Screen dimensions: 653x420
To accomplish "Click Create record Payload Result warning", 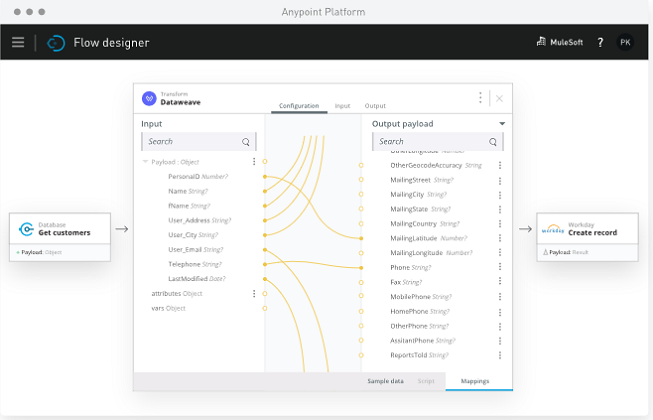I will click(x=566, y=252).
